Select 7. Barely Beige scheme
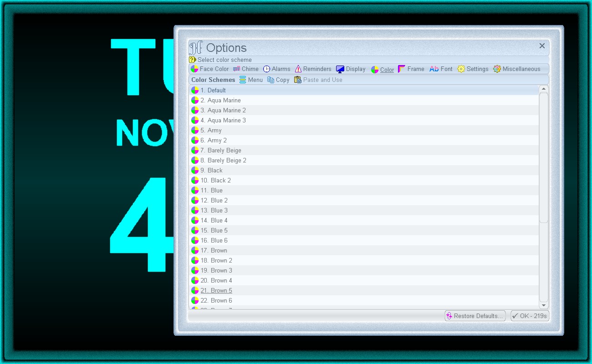Viewport: 592px width, 364px height. [364, 150]
